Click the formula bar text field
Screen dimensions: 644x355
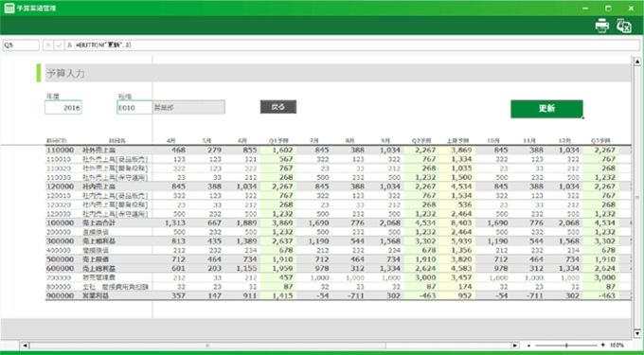click(356, 45)
